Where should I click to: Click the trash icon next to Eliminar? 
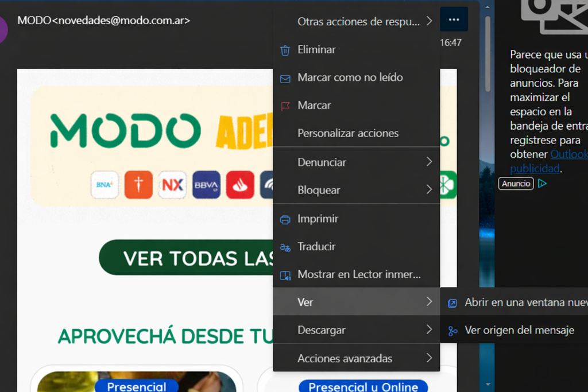click(x=285, y=50)
